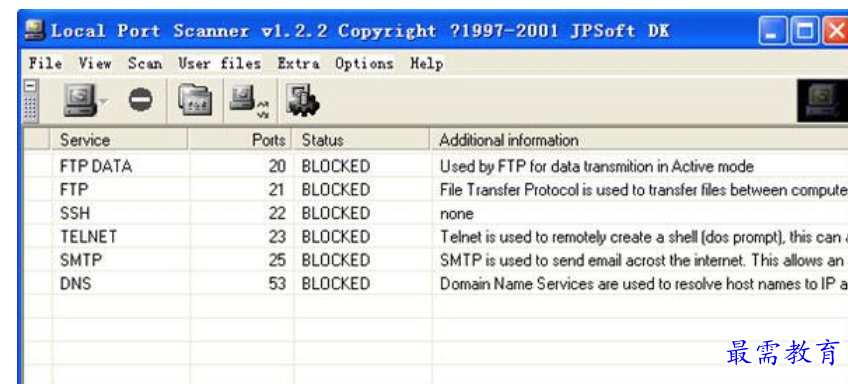
Task: Open the File menu
Action: tap(45, 63)
